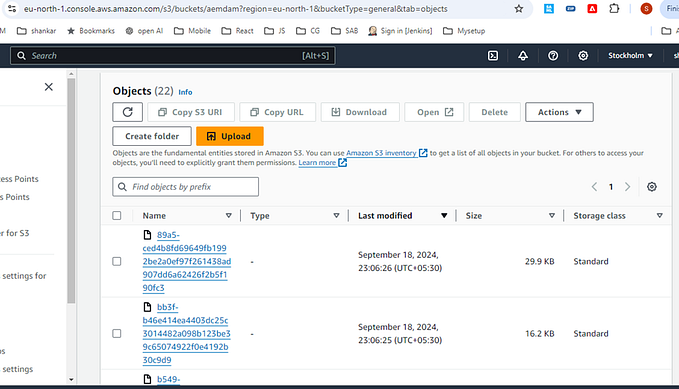Click the 29.9 KB size value
This screenshot has width=679, height=389.
click(540, 261)
